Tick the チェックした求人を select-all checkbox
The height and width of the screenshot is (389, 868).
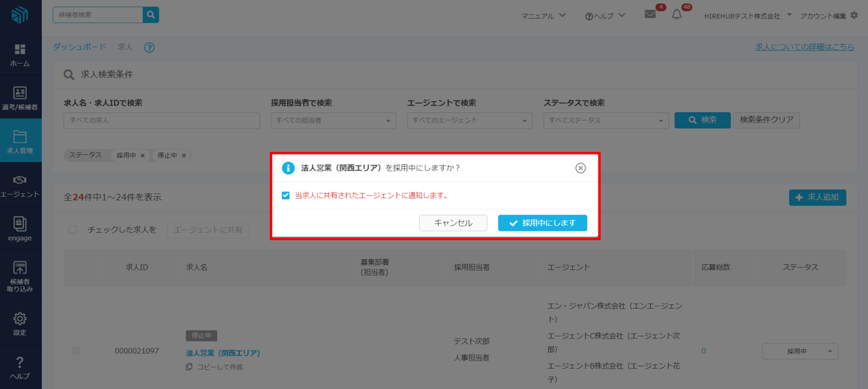pyautogui.click(x=73, y=230)
